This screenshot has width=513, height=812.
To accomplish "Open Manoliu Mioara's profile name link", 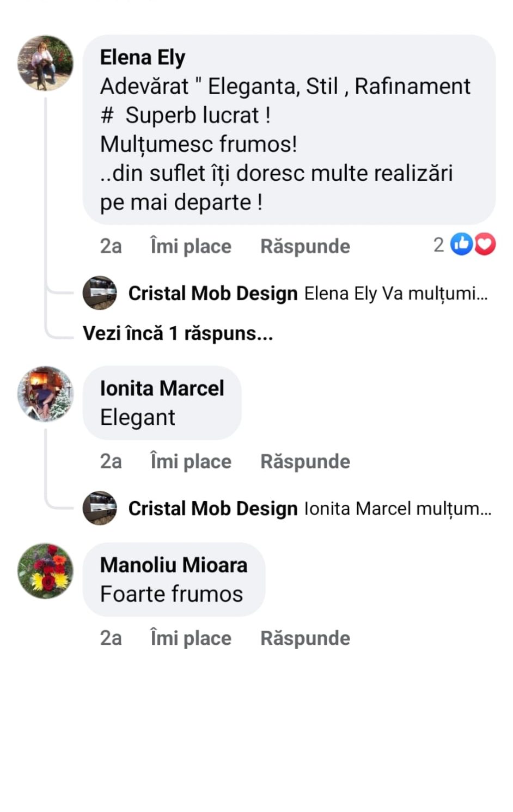I will pyautogui.click(x=174, y=565).
